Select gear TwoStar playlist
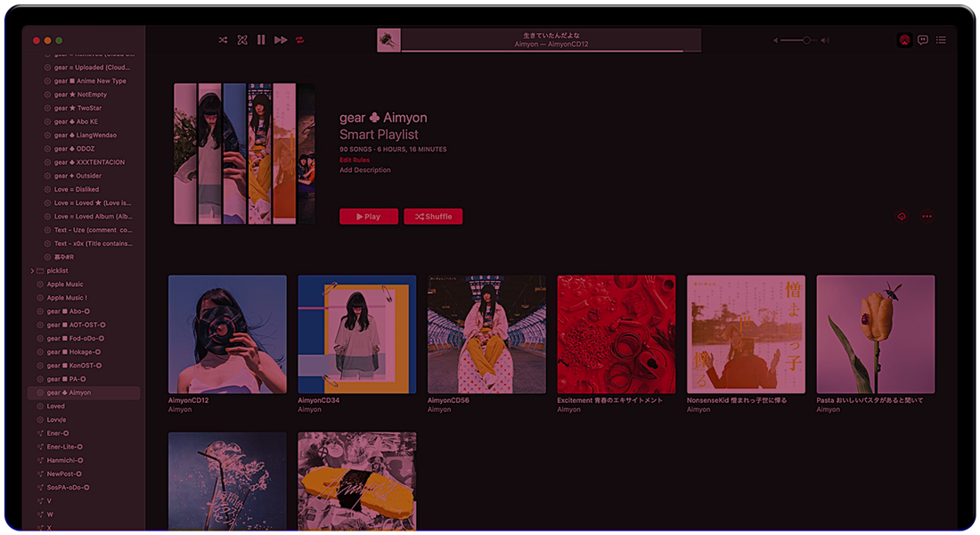Viewport: 980px width, 535px height. (84, 108)
